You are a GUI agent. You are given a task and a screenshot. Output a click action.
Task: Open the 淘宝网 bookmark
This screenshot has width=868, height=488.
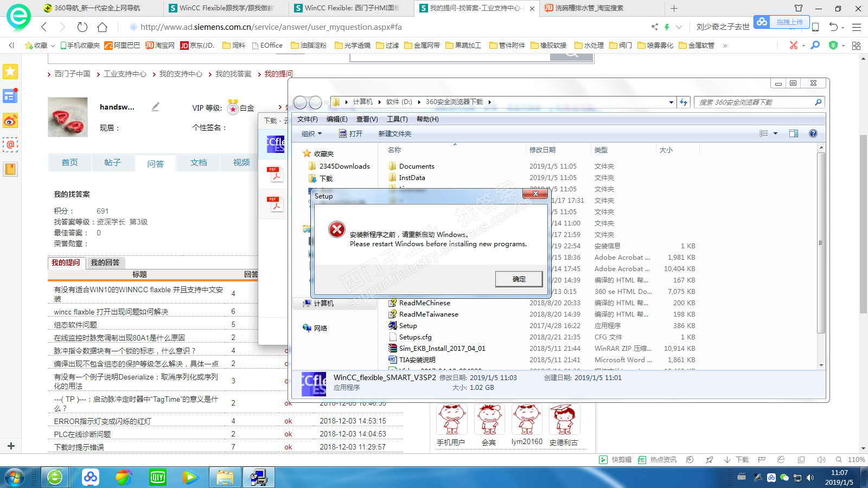coord(160,46)
